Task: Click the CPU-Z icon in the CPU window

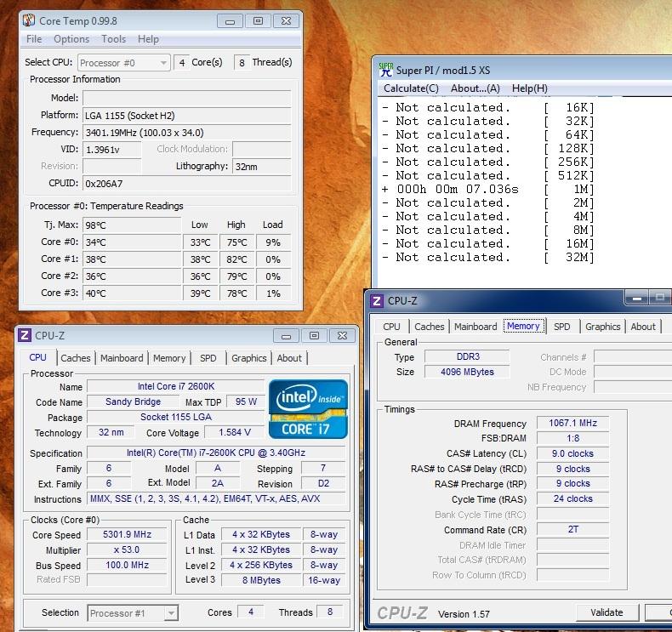Action: pos(25,335)
